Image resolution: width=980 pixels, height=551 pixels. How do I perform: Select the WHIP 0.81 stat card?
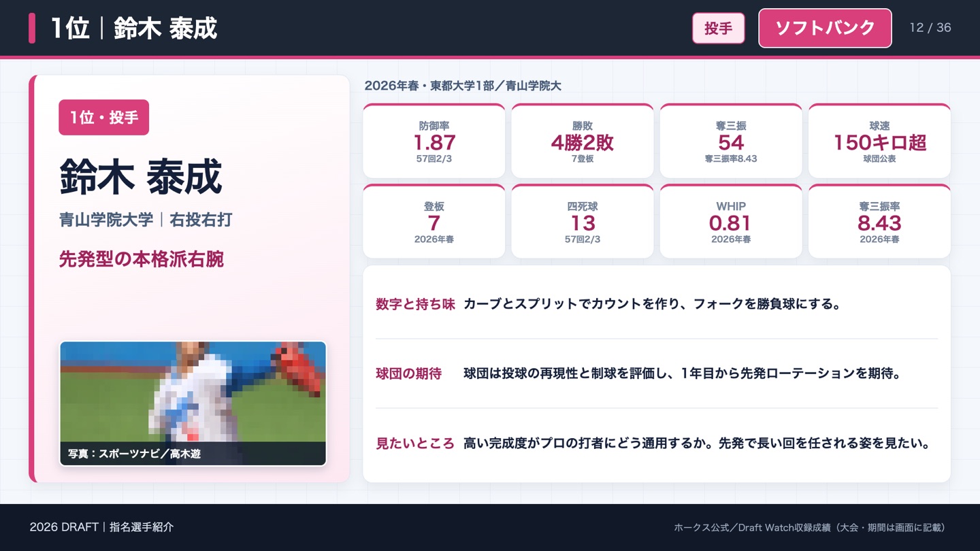click(x=731, y=221)
